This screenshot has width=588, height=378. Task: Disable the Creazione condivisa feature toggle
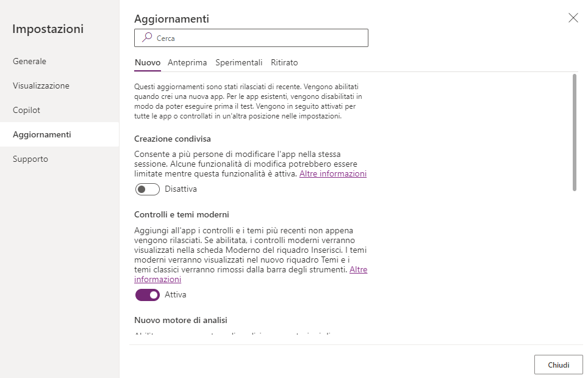tap(147, 189)
